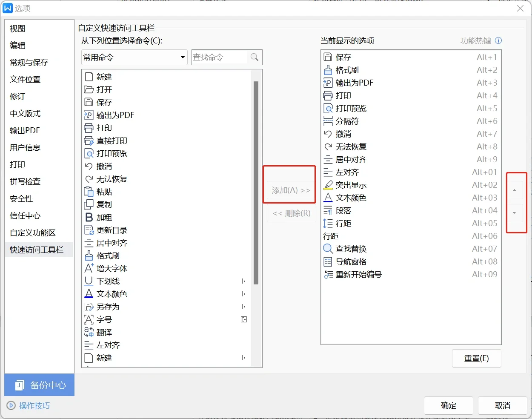Image resolution: width=532 pixels, height=419 pixels.
Task: Select the 行距 row with hotkey Alt+06
Action: tap(411, 236)
